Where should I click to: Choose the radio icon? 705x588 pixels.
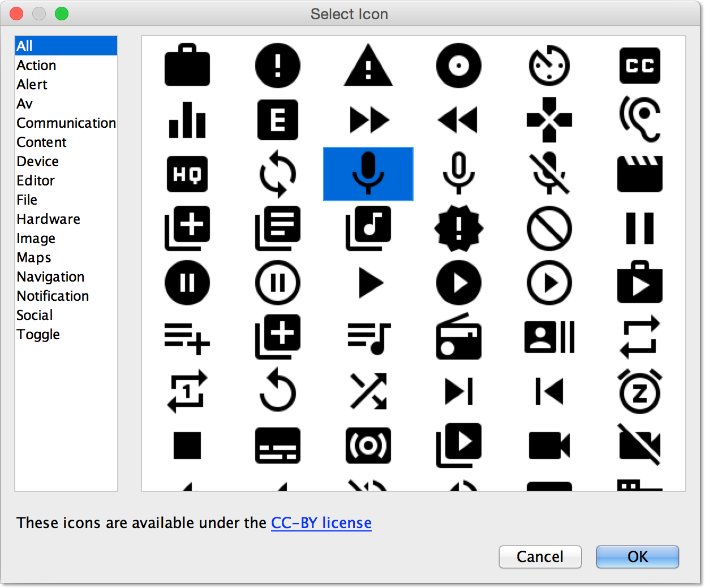click(458, 338)
